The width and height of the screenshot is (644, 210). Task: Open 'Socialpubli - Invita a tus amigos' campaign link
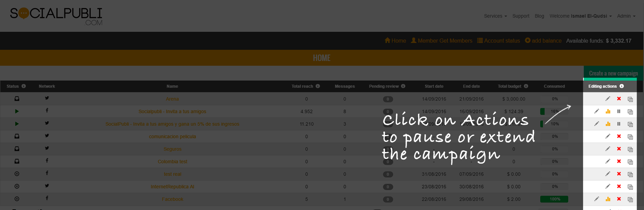click(172, 111)
